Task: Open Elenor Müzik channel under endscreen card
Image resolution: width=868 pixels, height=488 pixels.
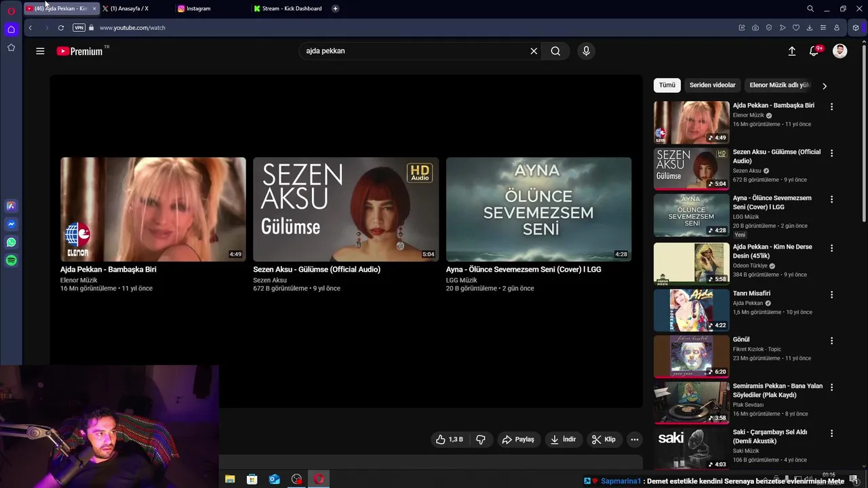Action: 79,280
